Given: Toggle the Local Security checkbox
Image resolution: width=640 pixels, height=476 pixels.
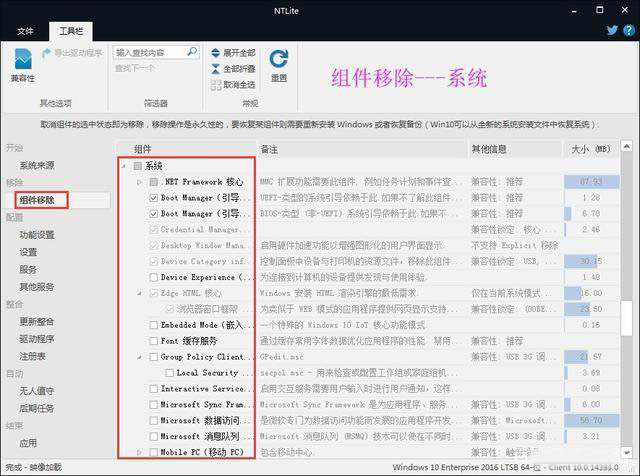Looking at the screenshot, I should pyautogui.click(x=169, y=373).
